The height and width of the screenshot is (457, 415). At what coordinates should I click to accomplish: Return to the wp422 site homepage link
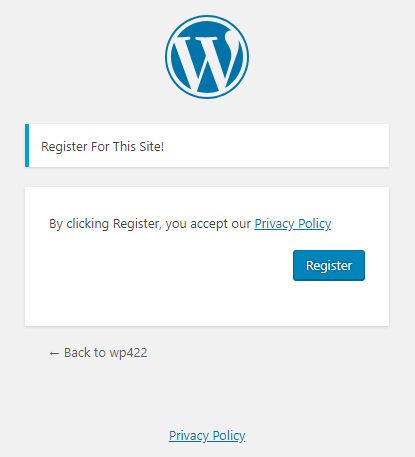point(98,353)
